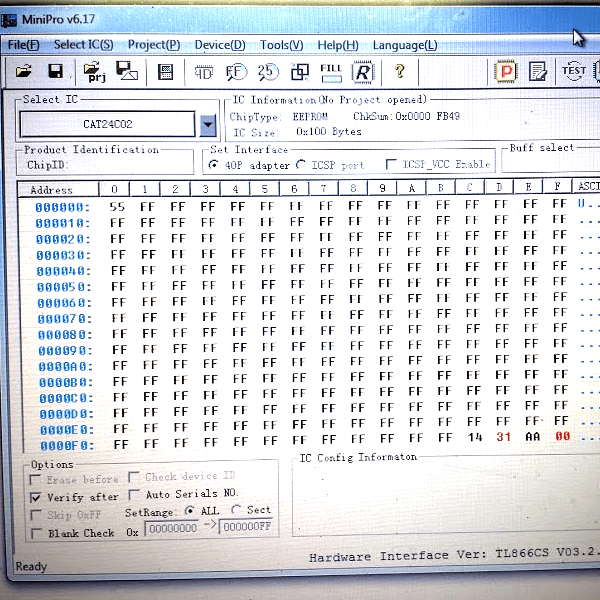Open project using the prj icon
The width and height of the screenshot is (600, 600).
[x=95, y=71]
